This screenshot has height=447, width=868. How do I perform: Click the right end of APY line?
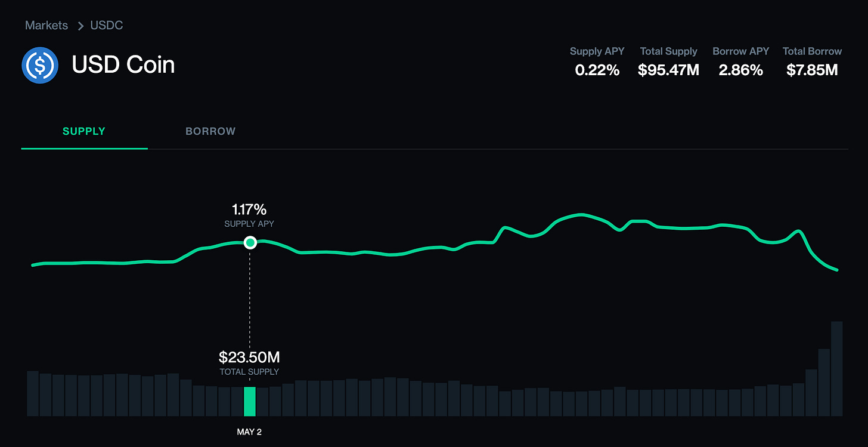pyautogui.click(x=837, y=270)
